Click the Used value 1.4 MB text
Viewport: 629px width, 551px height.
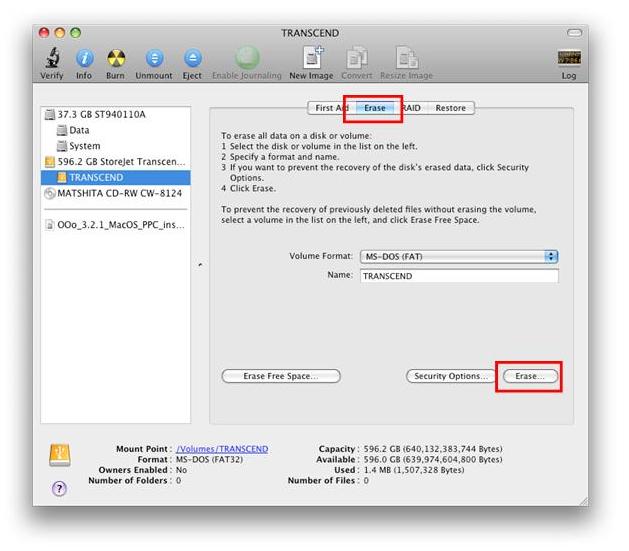[x=414, y=470]
